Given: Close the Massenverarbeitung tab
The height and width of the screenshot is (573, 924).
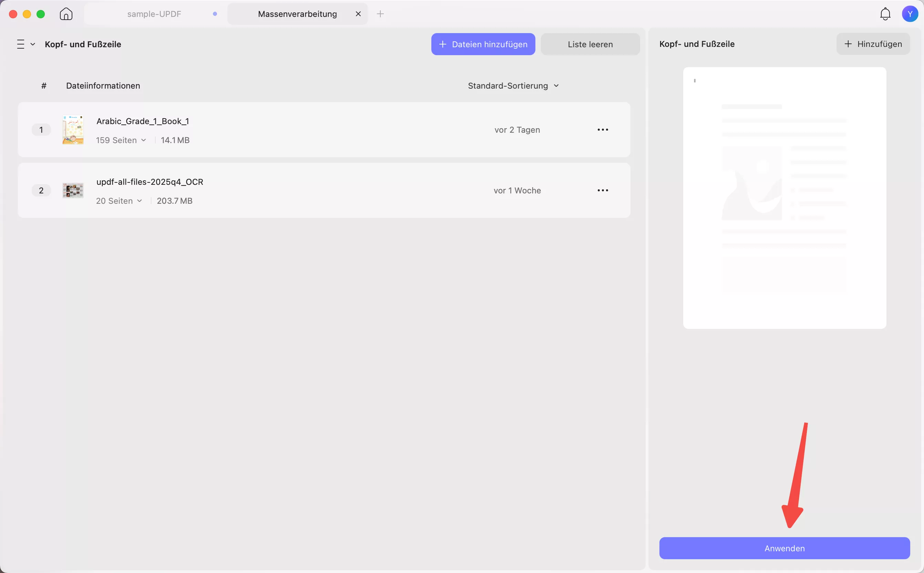Looking at the screenshot, I should click(x=358, y=14).
